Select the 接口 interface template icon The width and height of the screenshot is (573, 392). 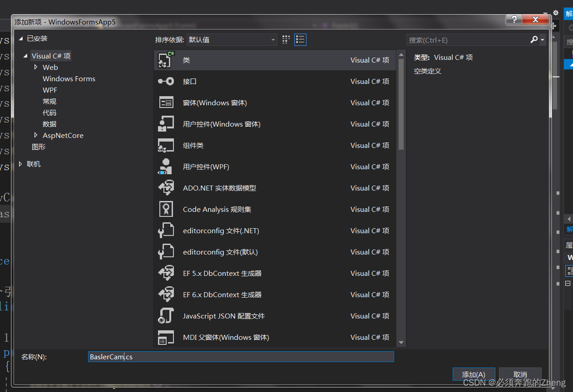pos(166,81)
